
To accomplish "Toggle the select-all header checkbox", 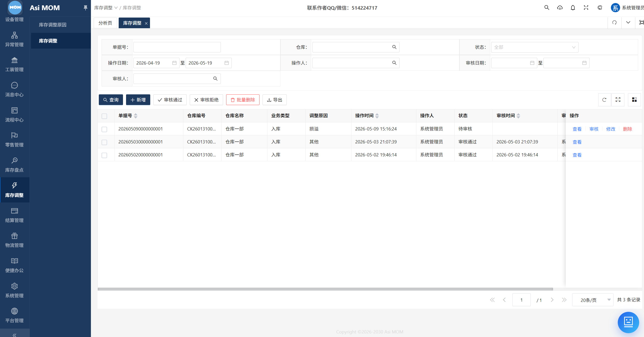I will (x=104, y=116).
